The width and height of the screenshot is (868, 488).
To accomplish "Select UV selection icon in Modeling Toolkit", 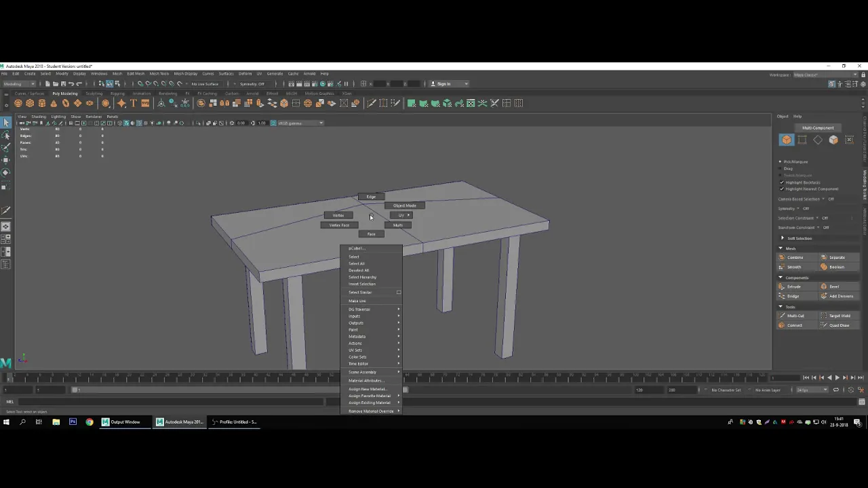I will point(849,140).
